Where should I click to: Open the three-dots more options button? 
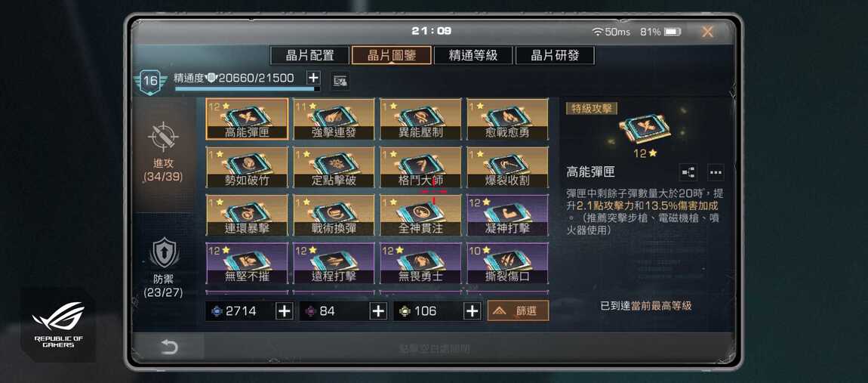pyautogui.click(x=716, y=172)
